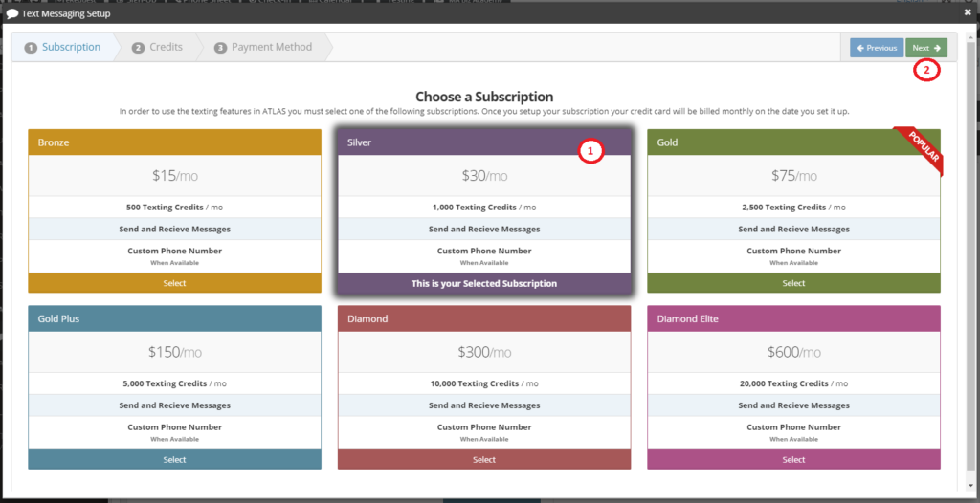Close the Text Messaging Setup dialog
The height and width of the screenshot is (503, 980).
[969, 14]
